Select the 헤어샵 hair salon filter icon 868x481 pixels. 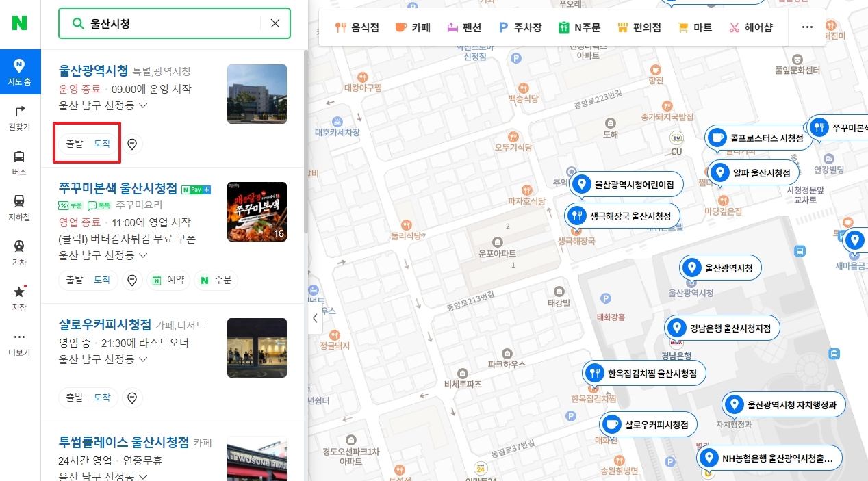752,27
